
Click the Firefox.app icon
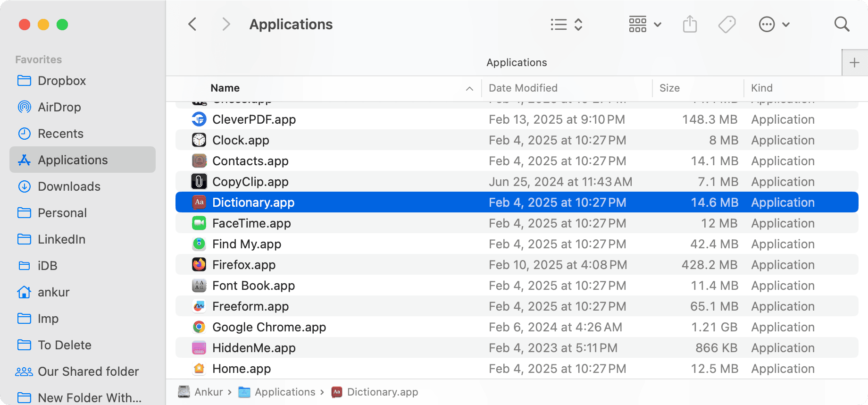point(199,265)
